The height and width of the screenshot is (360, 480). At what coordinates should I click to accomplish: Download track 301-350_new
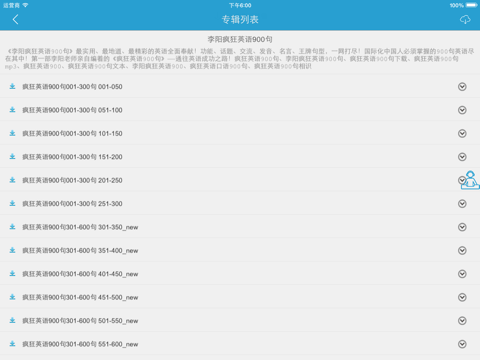(12, 227)
